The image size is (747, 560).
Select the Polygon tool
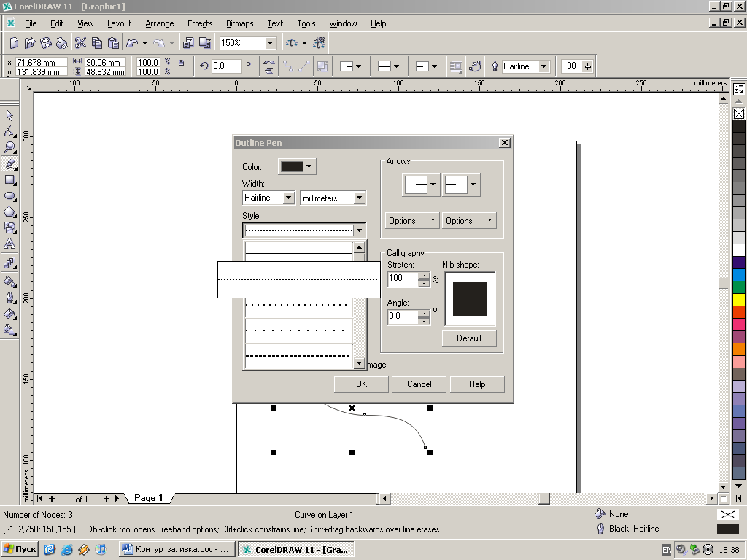point(9,212)
